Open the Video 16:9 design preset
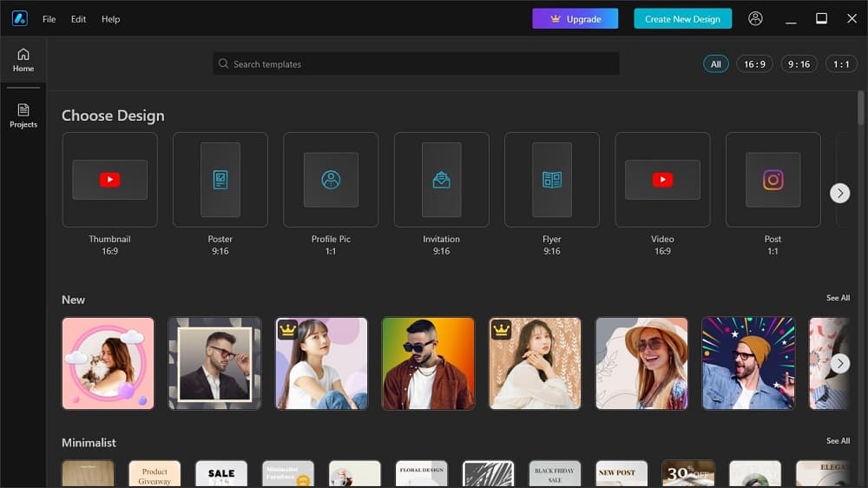The height and width of the screenshot is (488, 868). 662,180
